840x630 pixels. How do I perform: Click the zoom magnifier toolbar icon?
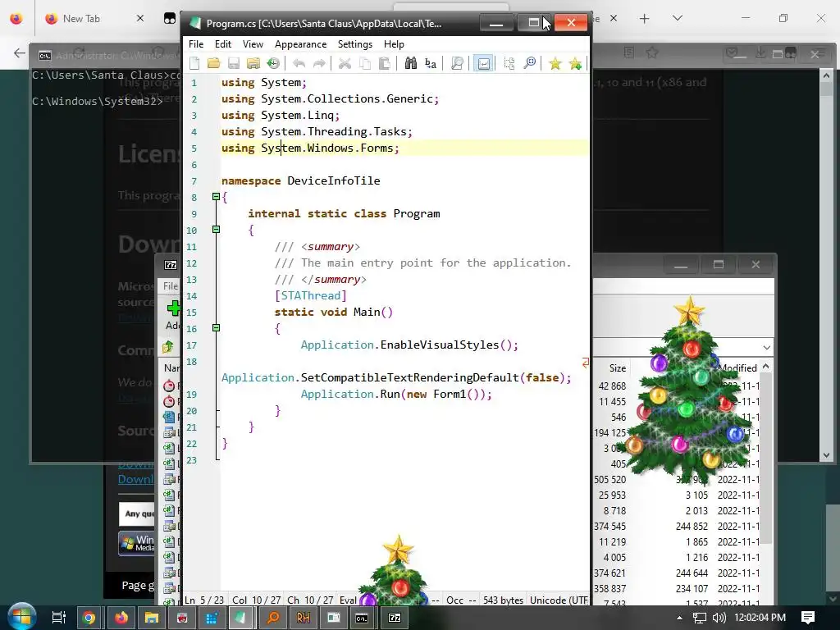pos(529,64)
